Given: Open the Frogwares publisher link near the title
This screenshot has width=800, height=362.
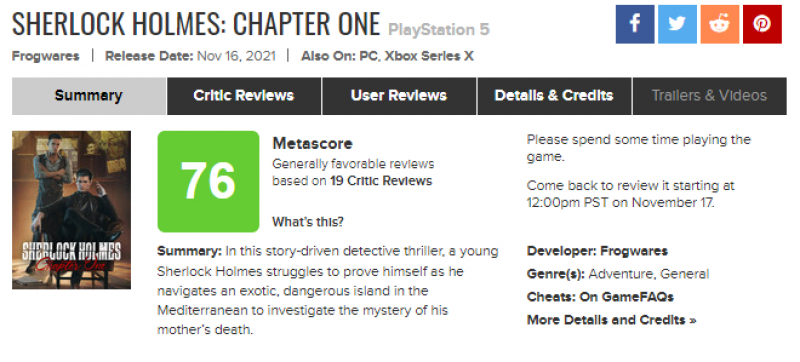Looking at the screenshot, I should [45, 56].
